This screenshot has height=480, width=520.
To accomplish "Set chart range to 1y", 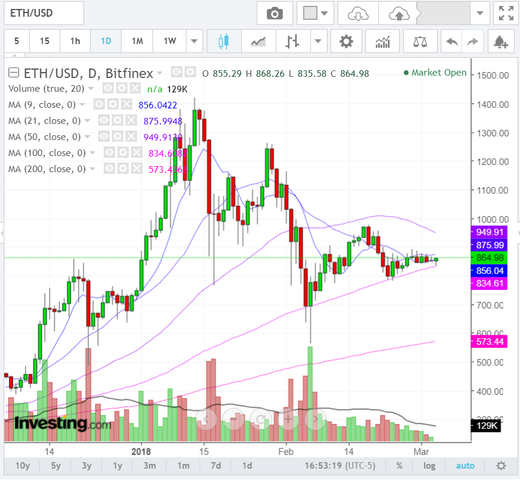I will [x=117, y=466].
